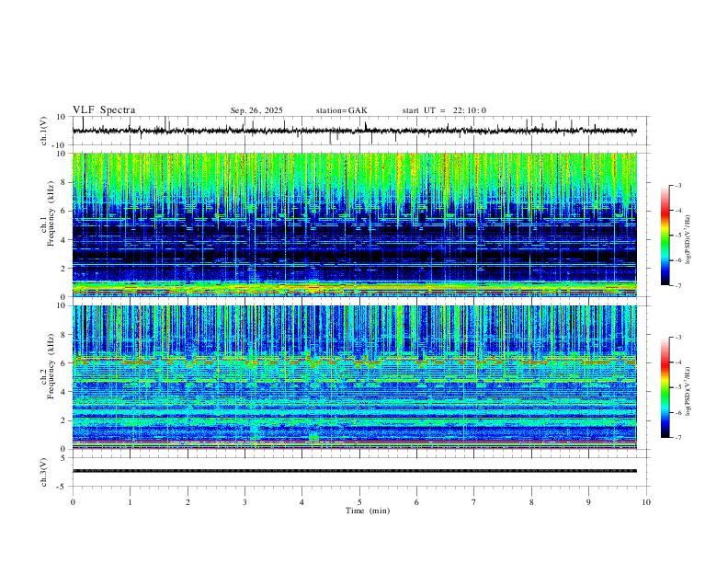Image resolution: width=728 pixels, height=563 pixels.
Task: Click time axis tick label "9"
Action: [x=588, y=502]
